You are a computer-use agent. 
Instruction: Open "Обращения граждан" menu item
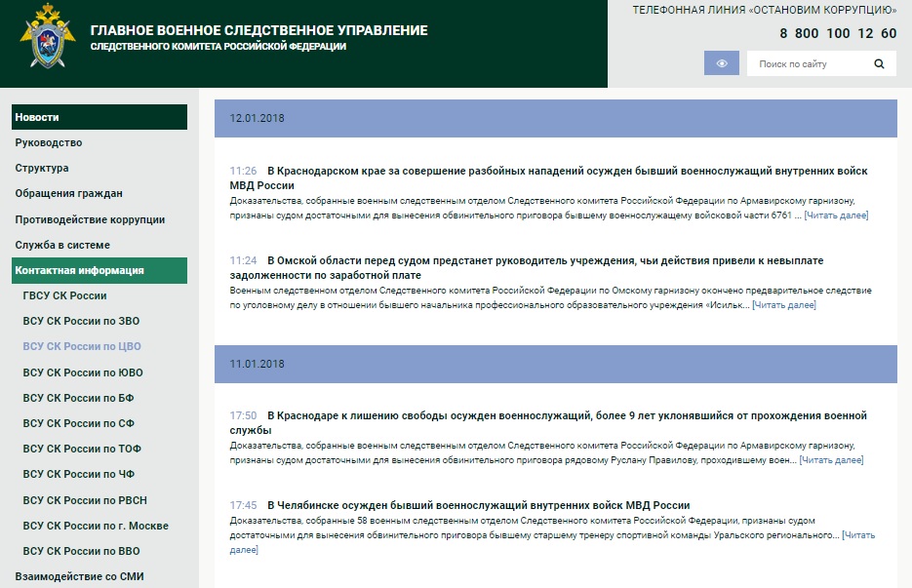[68, 193]
